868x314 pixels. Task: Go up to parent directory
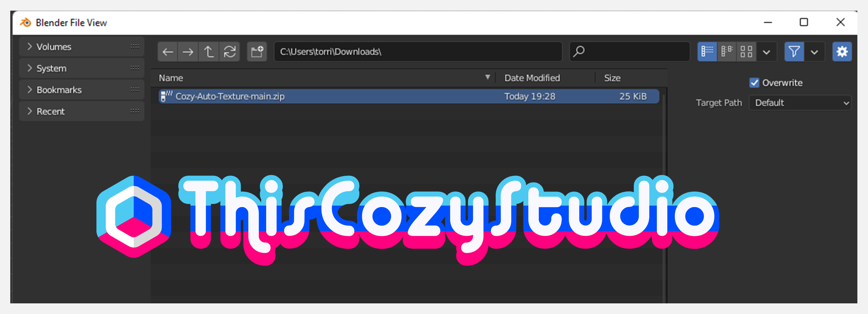[x=209, y=52]
